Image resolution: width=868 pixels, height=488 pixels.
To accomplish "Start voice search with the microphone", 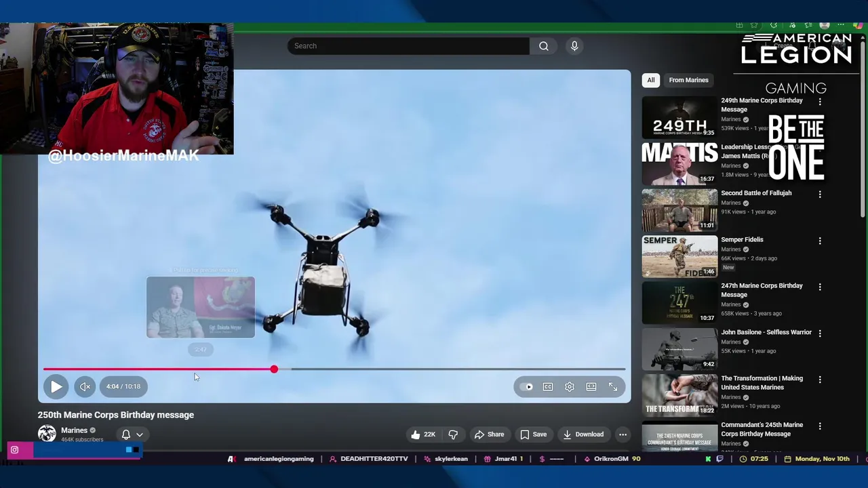I will click(x=574, y=46).
